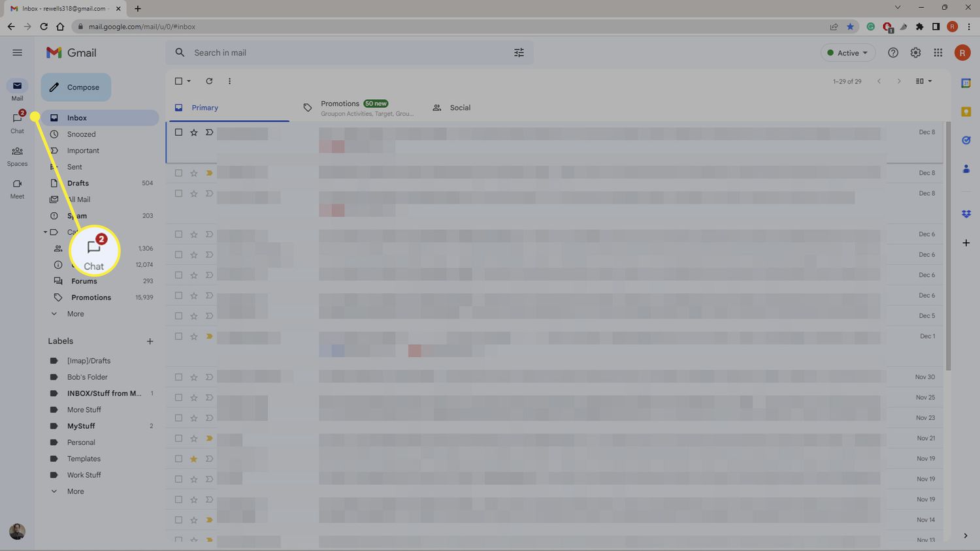Click the browser address bar

[x=451, y=27]
